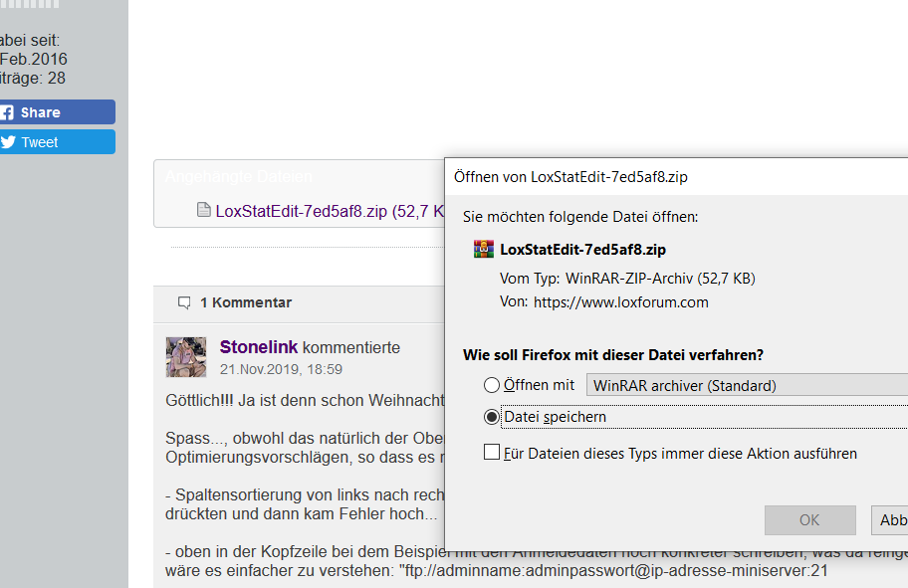908x588 pixels.
Task: Click the 'Öffnen von LoxStatEdit-7ed5af8.zip' title bar
Action: point(676,176)
